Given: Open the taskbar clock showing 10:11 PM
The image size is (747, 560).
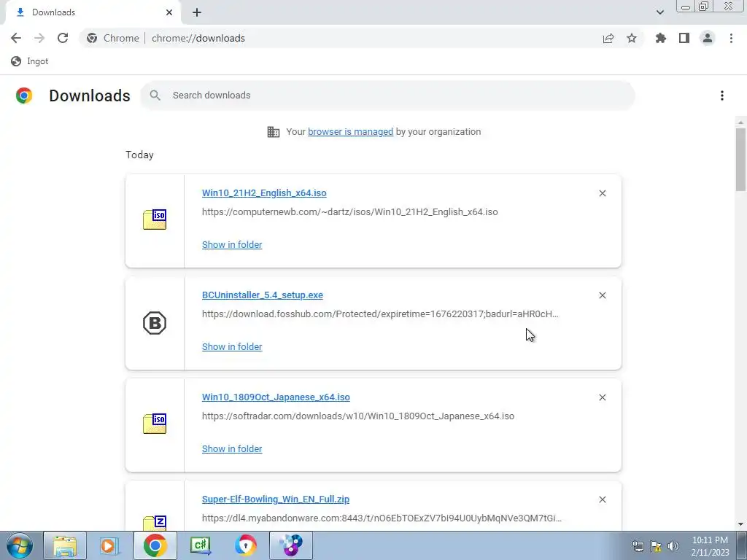Looking at the screenshot, I should pos(710,546).
